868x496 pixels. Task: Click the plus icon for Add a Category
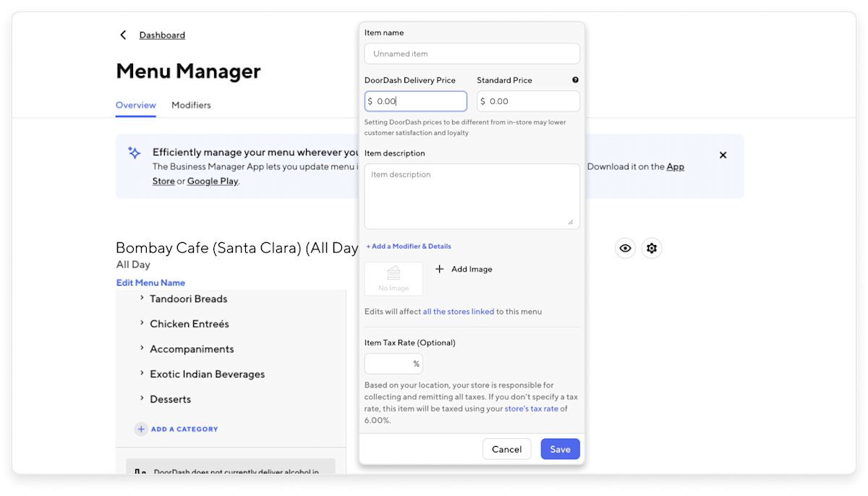coord(141,429)
